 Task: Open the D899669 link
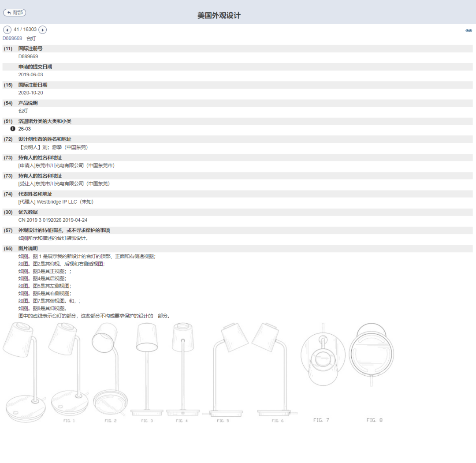pos(12,38)
